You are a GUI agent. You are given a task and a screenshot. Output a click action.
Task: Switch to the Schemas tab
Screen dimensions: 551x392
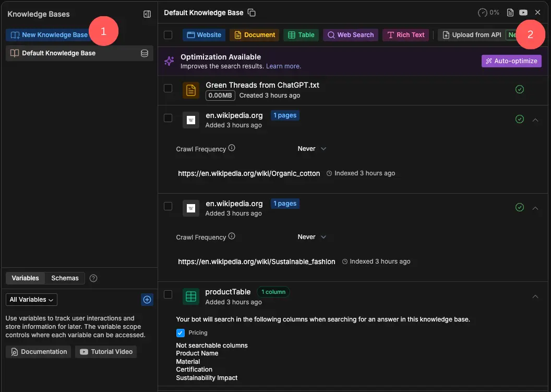coord(64,278)
